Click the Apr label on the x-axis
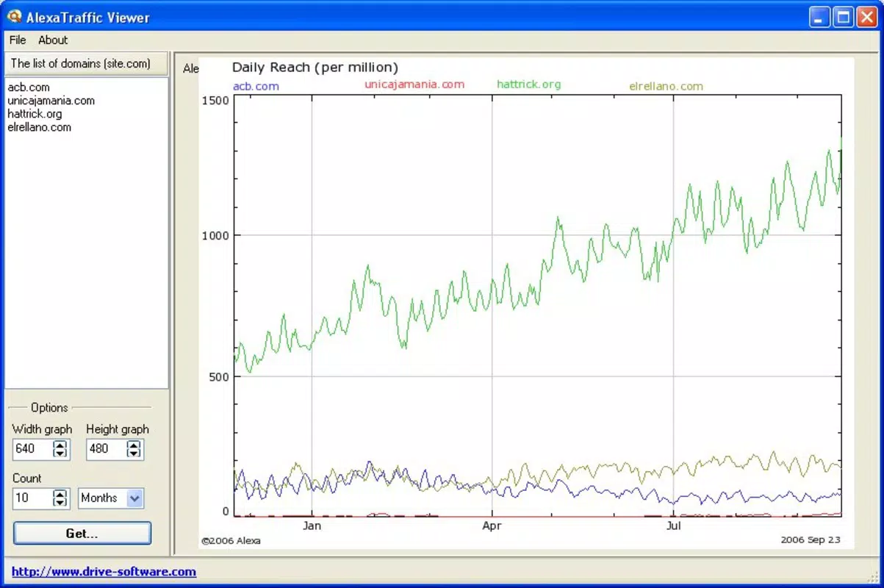 [x=492, y=526]
